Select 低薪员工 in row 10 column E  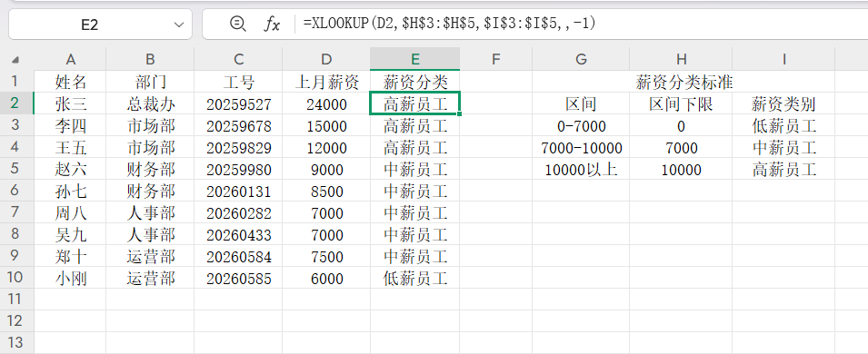(x=414, y=279)
